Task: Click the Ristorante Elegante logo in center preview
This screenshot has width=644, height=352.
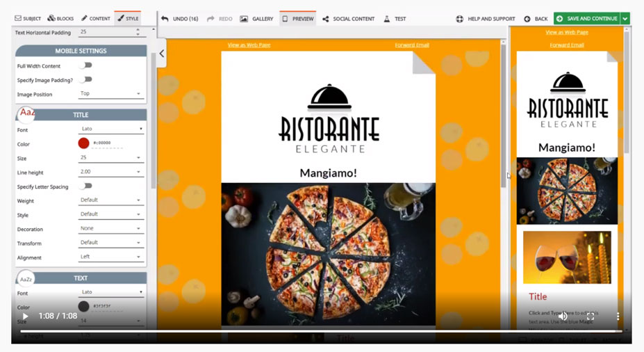Action: pyautogui.click(x=329, y=119)
